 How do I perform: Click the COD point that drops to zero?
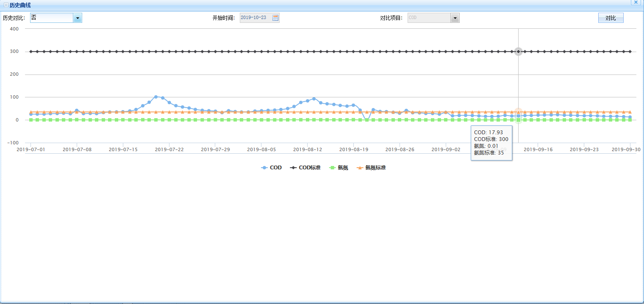pos(366,120)
